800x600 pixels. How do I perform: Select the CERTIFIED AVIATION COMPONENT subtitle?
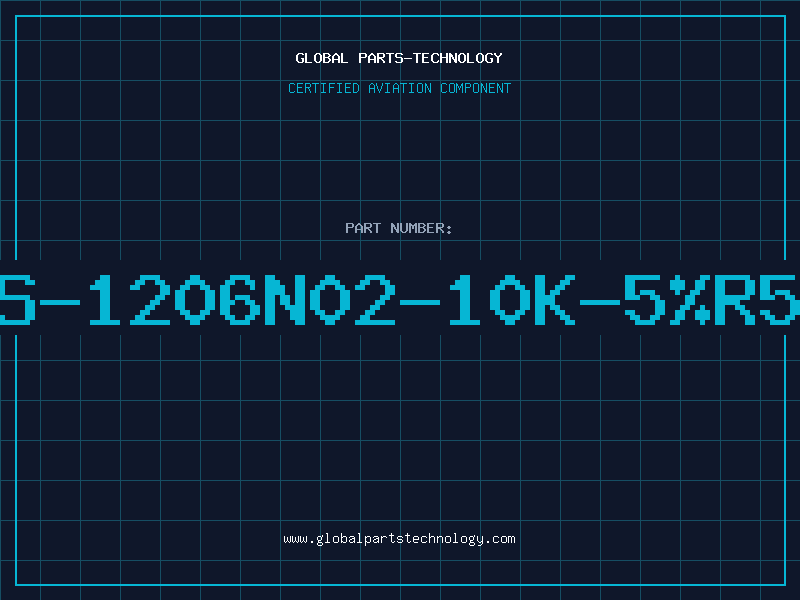(399, 88)
